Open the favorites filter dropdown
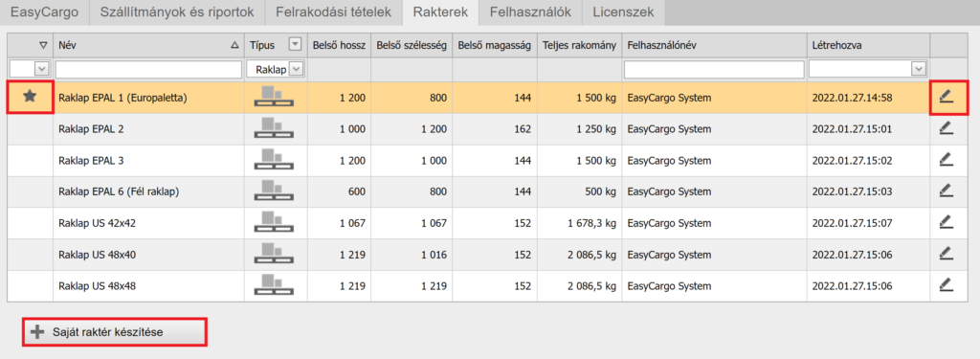 [x=42, y=69]
